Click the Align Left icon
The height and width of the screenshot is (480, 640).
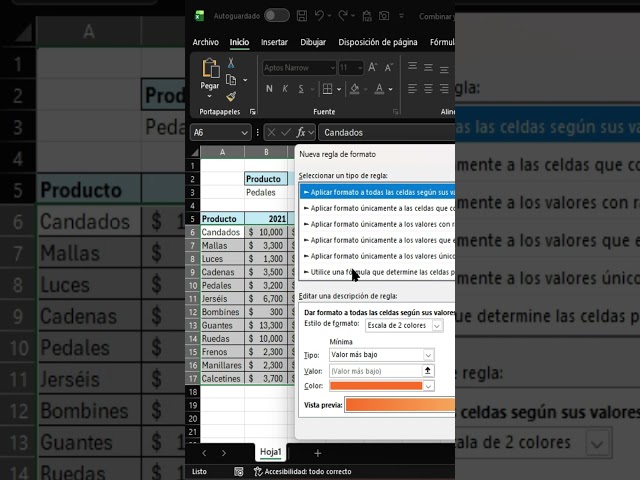[413, 89]
